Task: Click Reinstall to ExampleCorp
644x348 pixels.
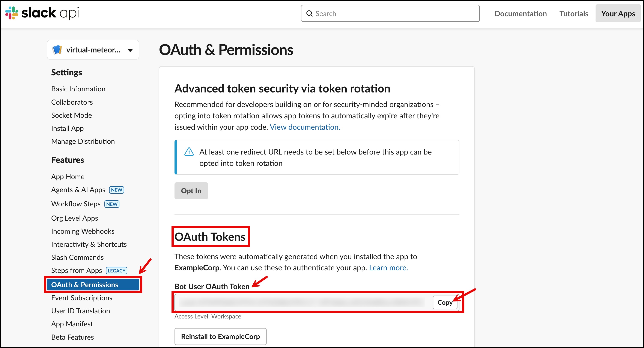Action: coord(220,336)
